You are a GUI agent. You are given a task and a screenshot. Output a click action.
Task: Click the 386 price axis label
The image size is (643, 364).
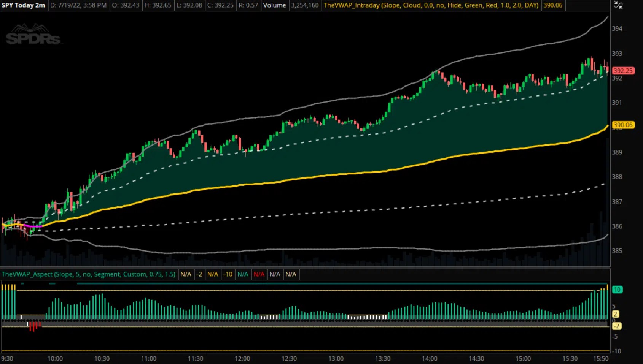[x=617, y=226]
